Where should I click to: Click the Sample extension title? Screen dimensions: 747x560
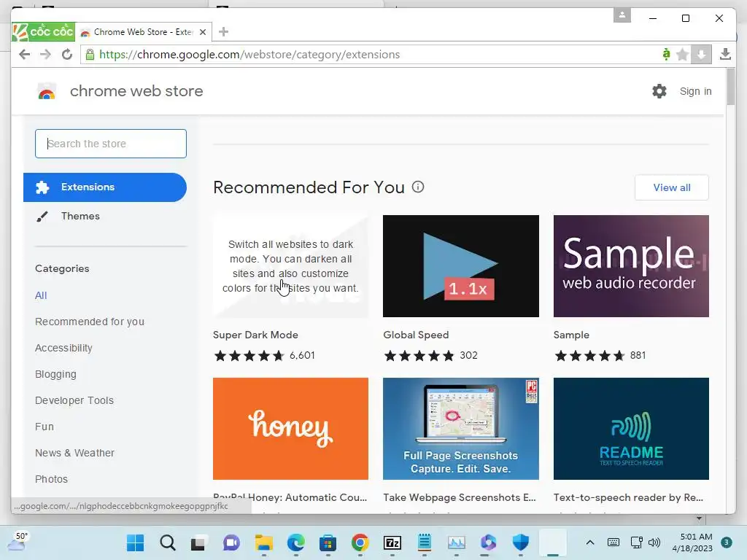pyautogui.click(x=571, y=335)
